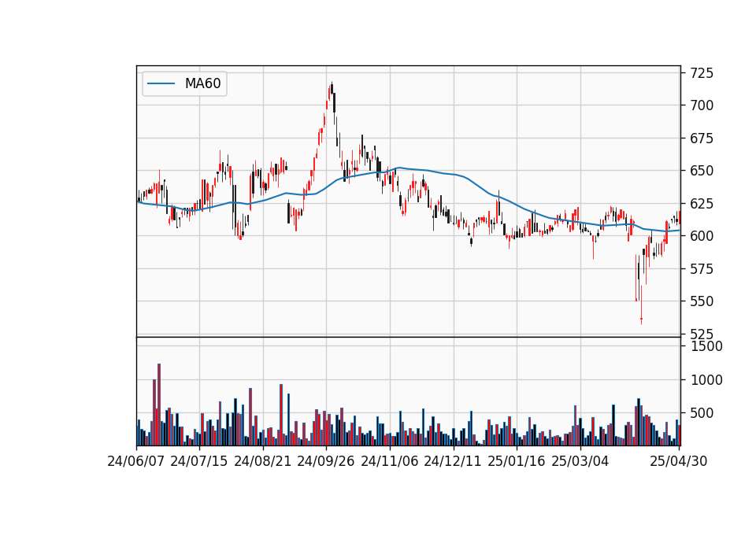
Task: Click the 650 price axis label
Action: pos(702,171)
